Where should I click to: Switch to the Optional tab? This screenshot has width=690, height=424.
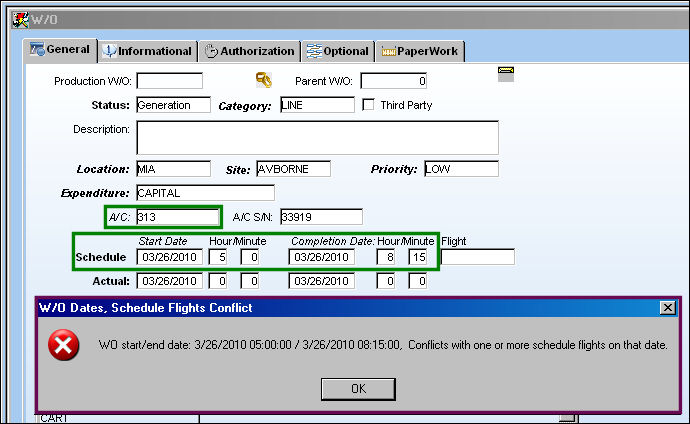[x=338, y=51]
